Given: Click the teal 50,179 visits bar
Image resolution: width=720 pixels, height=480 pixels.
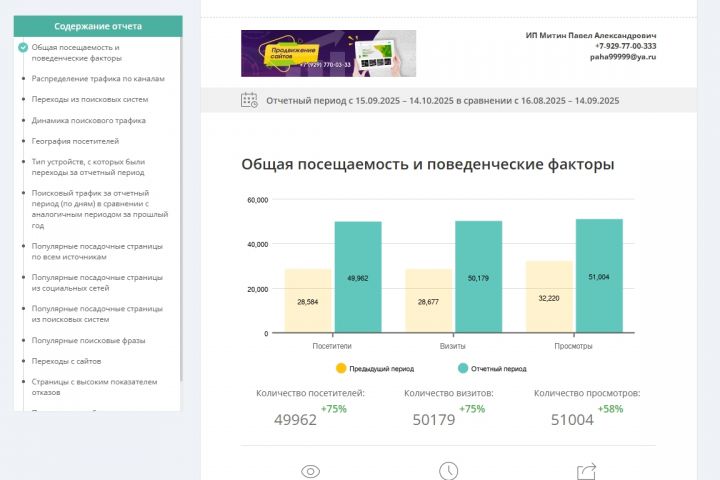Looking at the screenshot, I should (478, 277).
